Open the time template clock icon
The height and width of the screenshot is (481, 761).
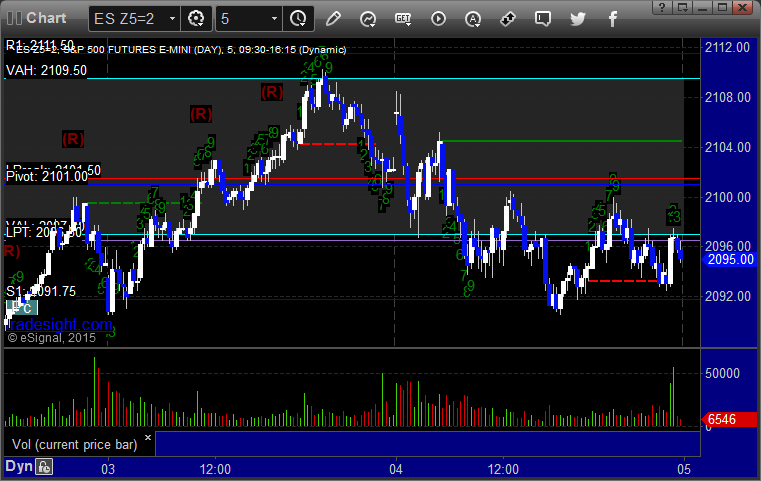tap(298, 19)
